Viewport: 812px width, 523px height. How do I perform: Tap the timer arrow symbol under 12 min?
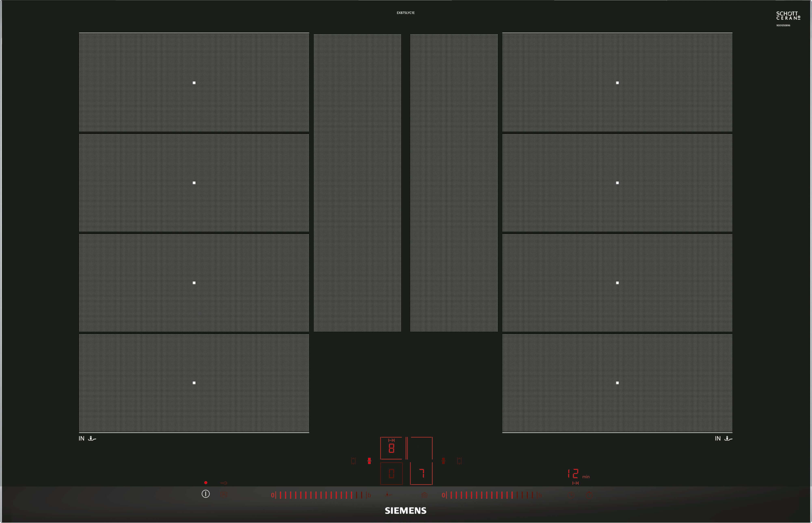point(575,483)
